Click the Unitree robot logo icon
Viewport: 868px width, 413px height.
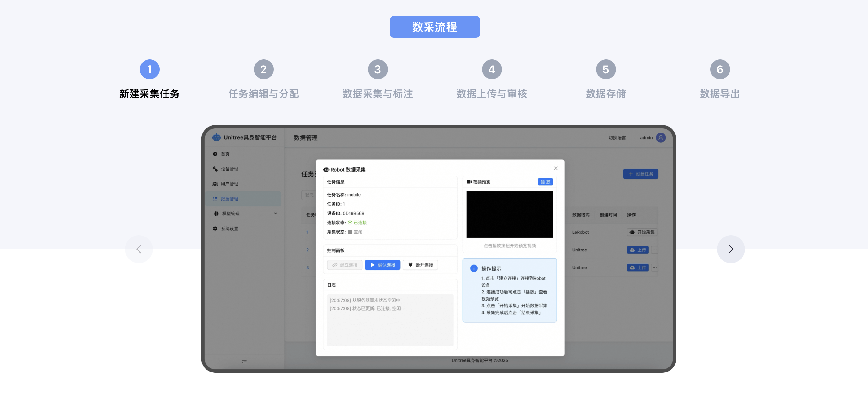coord(217,137)
